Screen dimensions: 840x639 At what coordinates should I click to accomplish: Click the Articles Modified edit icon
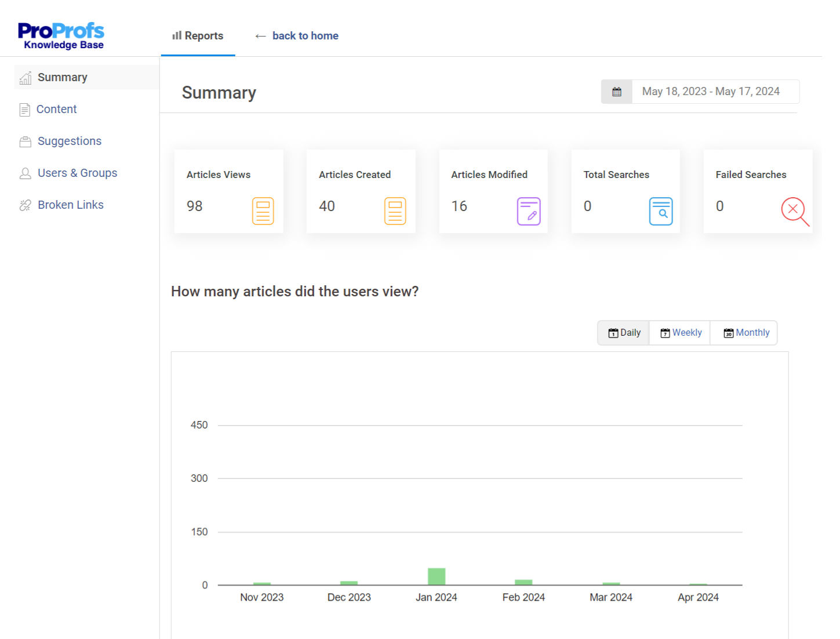click(x=528, y=211)
